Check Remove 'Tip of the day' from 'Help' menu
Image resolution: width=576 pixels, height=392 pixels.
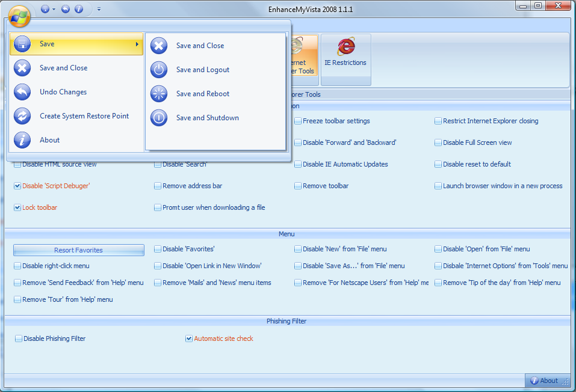tap(438, 283)
